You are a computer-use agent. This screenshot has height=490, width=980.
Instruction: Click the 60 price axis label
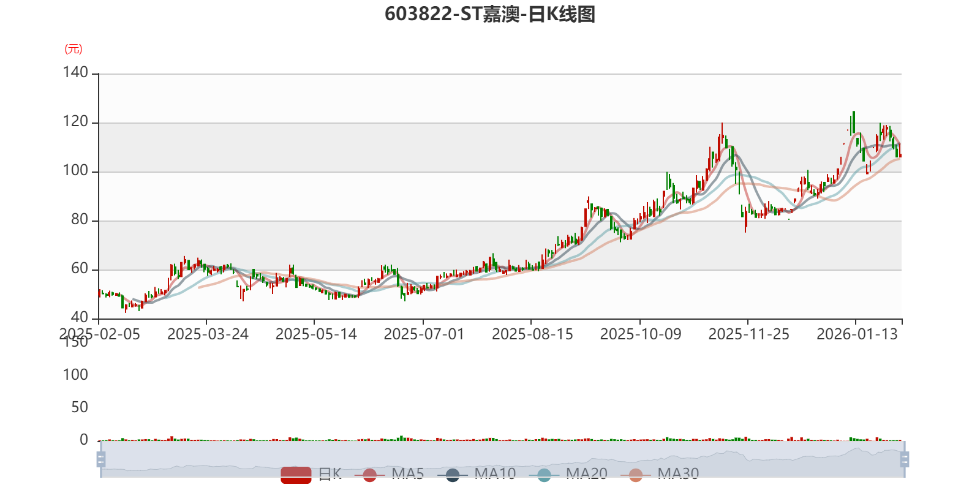tap(80, 269)
